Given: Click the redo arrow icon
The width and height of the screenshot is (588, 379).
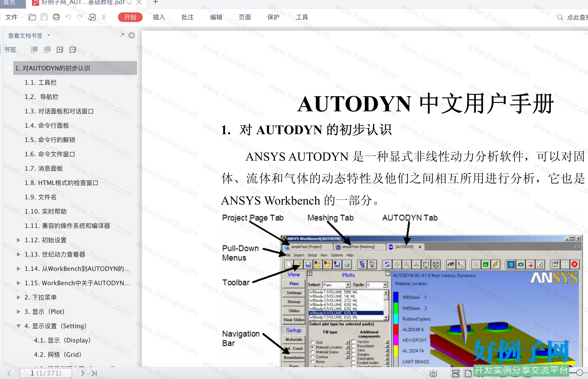Looking at the screenshot, I should point(80,17).
